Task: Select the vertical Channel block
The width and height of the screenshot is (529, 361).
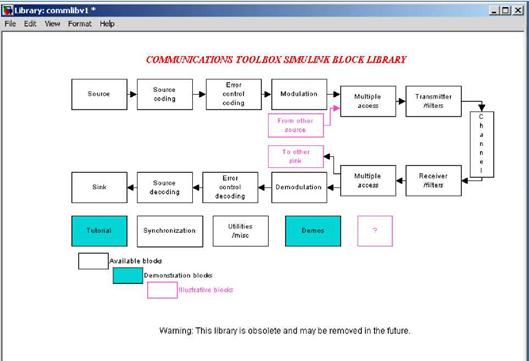Action: 482,144
